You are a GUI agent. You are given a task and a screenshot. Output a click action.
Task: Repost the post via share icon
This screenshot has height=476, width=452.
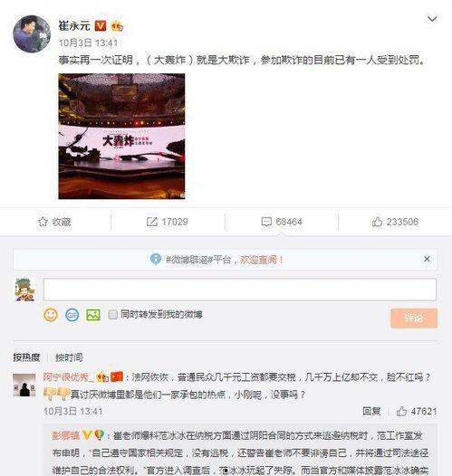(x=152, y=222)
